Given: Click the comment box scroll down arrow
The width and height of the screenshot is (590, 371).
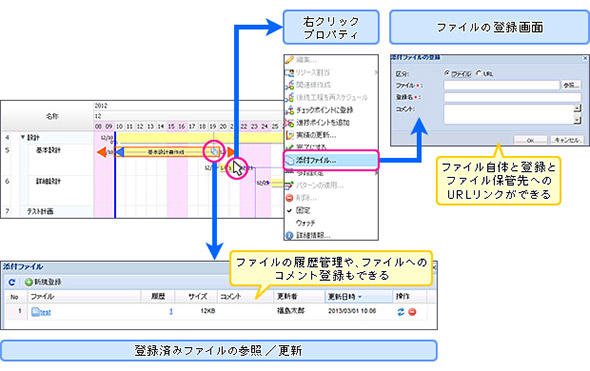Looking at the screenshot, I should [x=578, y=120].
